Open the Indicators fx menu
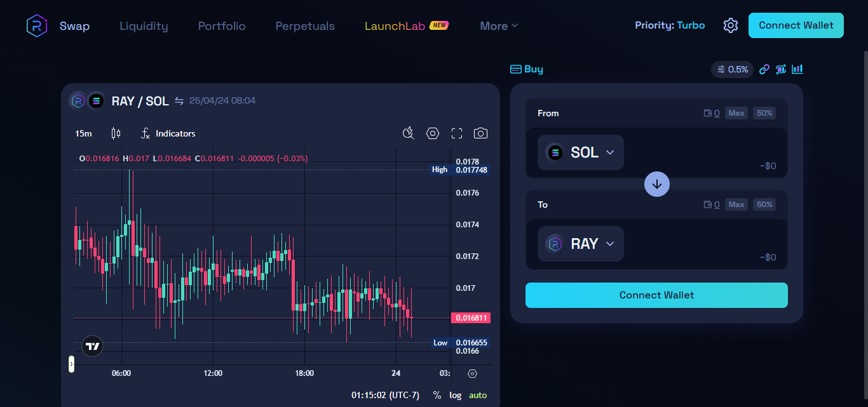 point(168,133)
